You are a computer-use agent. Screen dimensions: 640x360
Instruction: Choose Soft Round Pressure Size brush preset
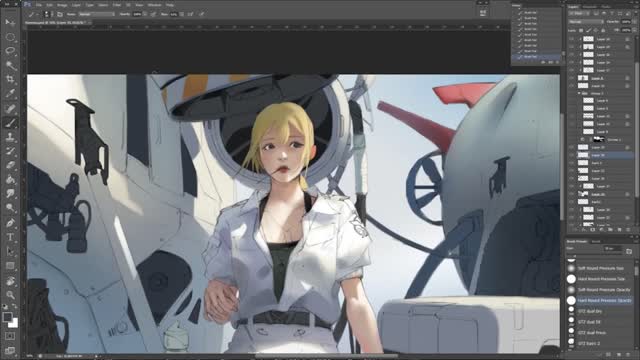pos(600,268)
